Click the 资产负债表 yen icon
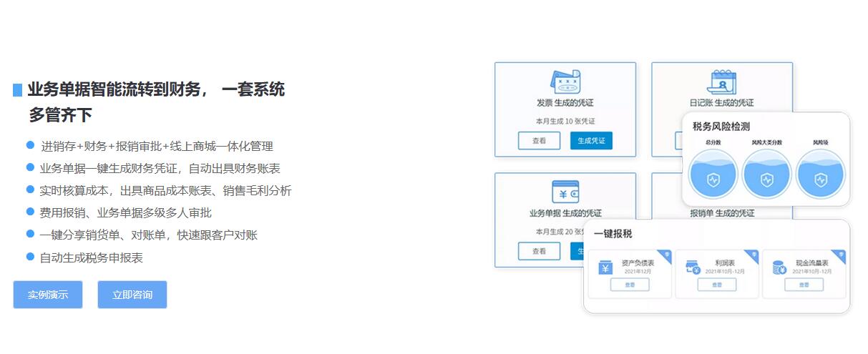This screenshot has height=354, width=868. point(606,268)
